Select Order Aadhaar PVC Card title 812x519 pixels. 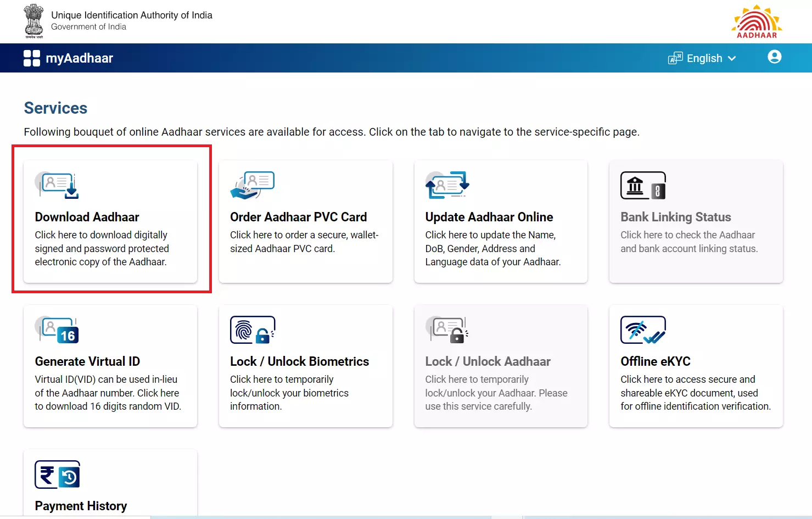point(298,217)
